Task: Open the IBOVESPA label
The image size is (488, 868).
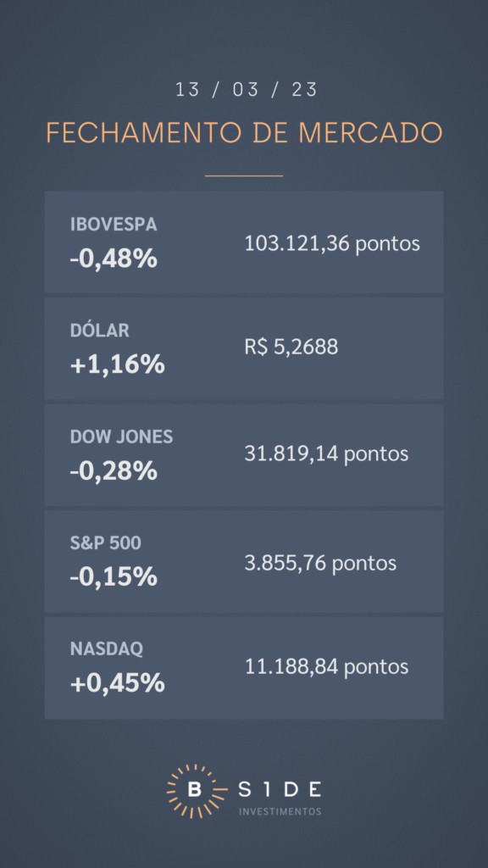Action: tap(114, 224)
